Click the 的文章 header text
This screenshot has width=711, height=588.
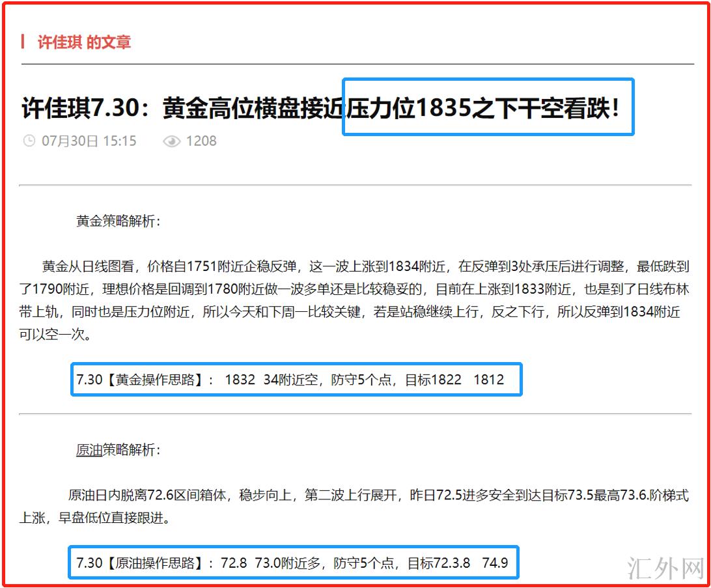[x=109, y=42]
